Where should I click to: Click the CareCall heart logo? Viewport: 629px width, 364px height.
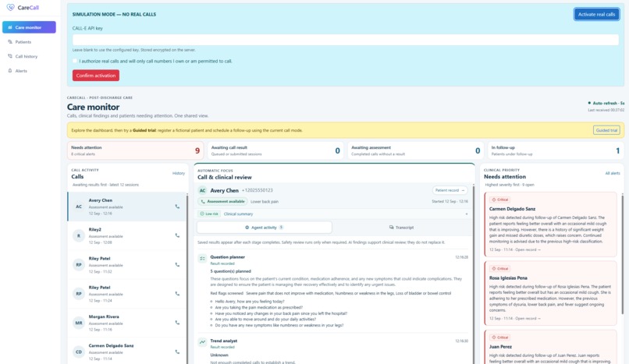(11, 7)
